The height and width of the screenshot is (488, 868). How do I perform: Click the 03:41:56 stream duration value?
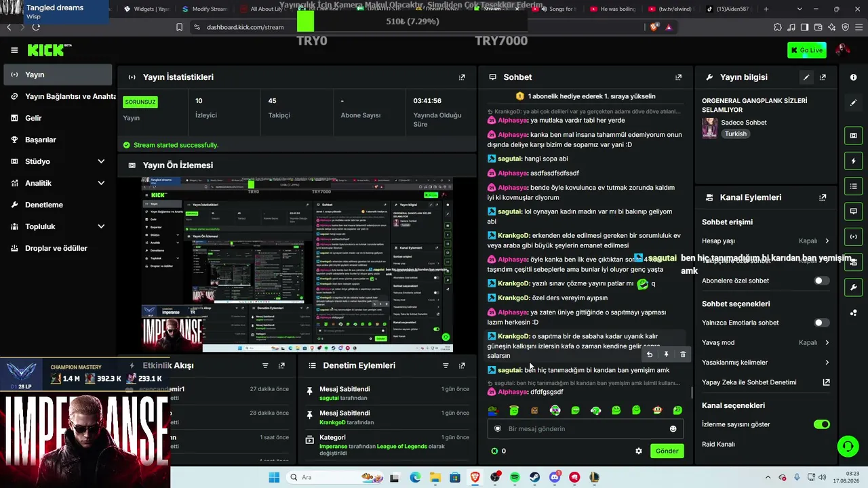tap(427, 101)
